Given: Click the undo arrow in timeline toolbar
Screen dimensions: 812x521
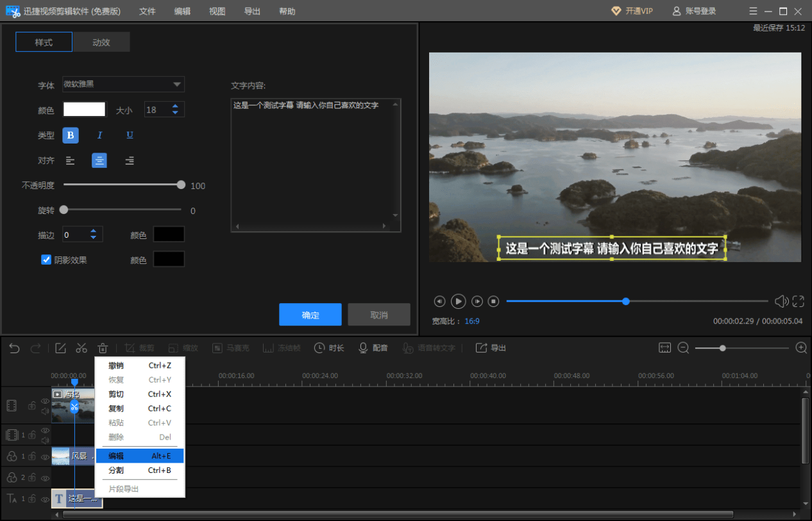Looking at the screenshot, I should [x=14, y=348].
